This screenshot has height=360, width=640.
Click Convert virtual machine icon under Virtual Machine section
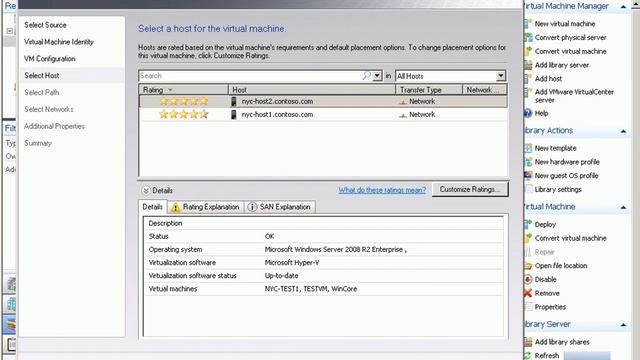tap(528, 238)
